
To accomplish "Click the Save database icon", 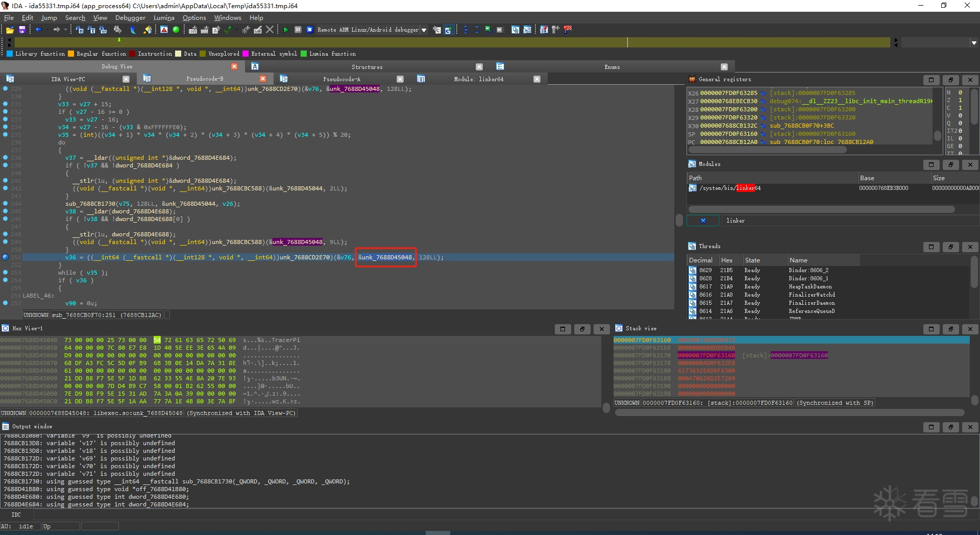I will tap(22, 30).
